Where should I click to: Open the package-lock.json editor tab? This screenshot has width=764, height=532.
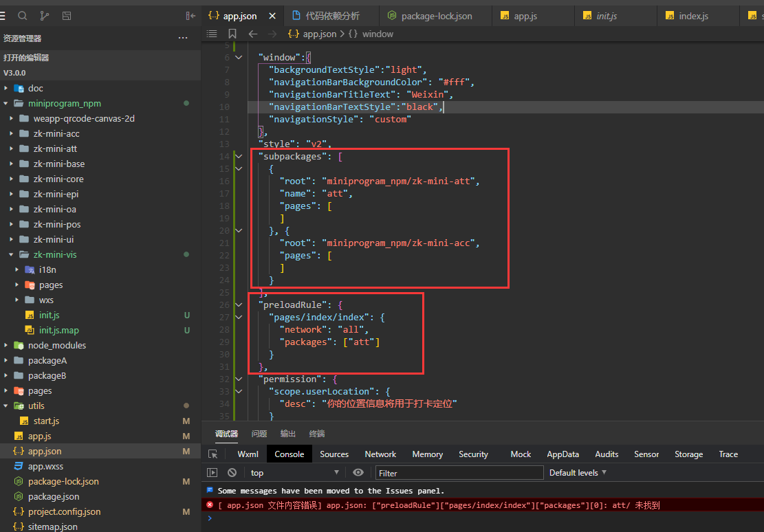tap(436, 16)
